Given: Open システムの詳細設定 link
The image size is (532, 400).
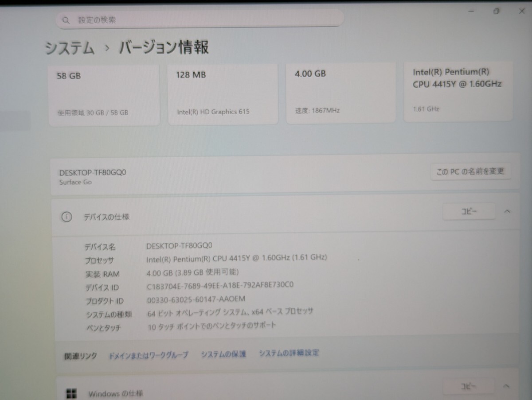Looking at the screenshot, I should (289, 353).
